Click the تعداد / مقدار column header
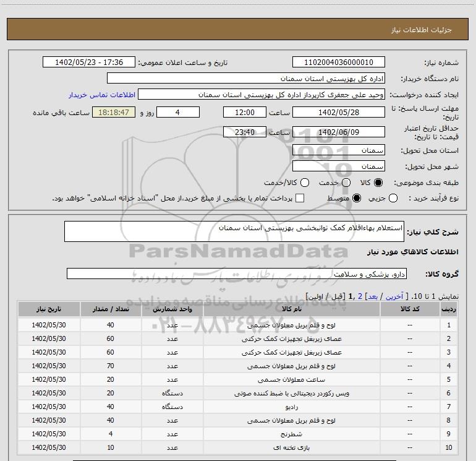Image resolution: width=476 pixels, height=461 pixels. tap(111, 309)
